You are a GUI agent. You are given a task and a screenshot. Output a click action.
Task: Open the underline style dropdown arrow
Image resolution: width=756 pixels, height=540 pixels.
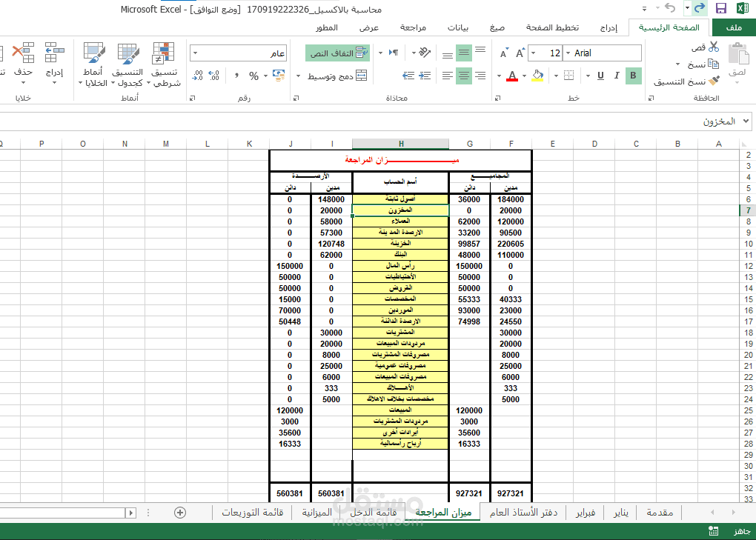click(588, 76)
